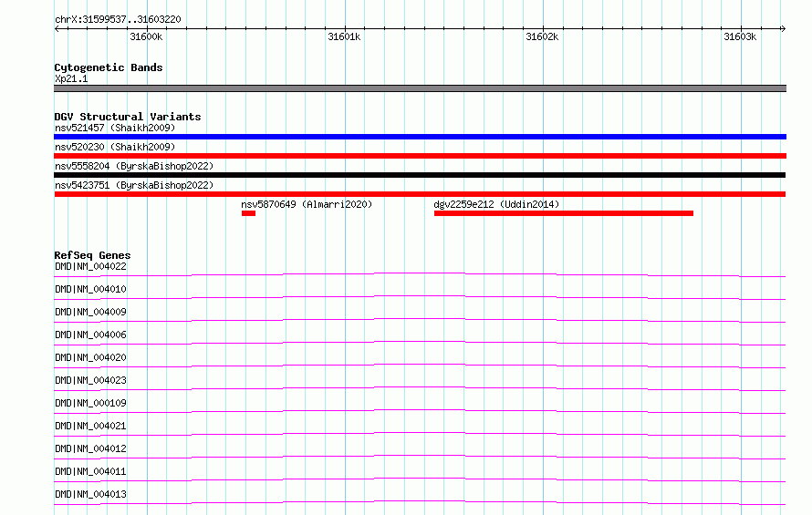Open the RefSeq Genes track title

92,255
